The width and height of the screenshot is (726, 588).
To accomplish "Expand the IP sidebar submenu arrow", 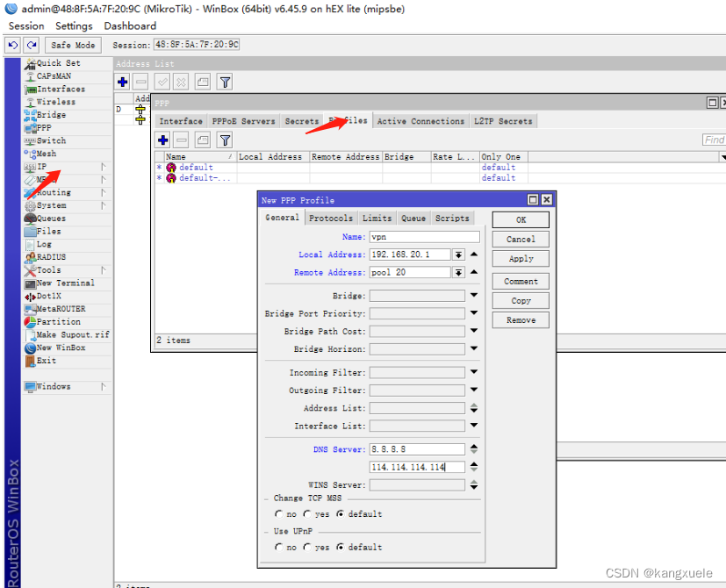I will click(105, 165).
